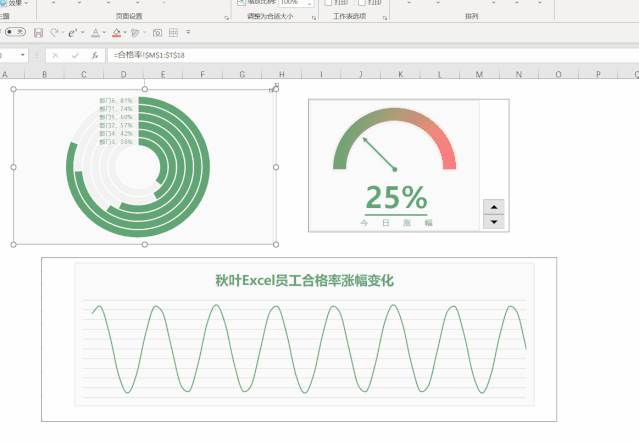
Task: Check the headings 打印 checkbox
Action: [361, 2]
